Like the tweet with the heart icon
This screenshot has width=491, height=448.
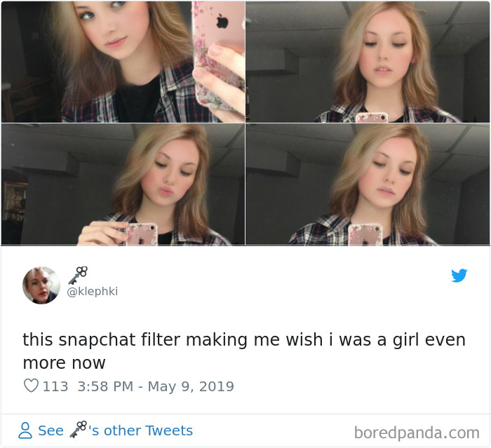click(x=31, y=386)
